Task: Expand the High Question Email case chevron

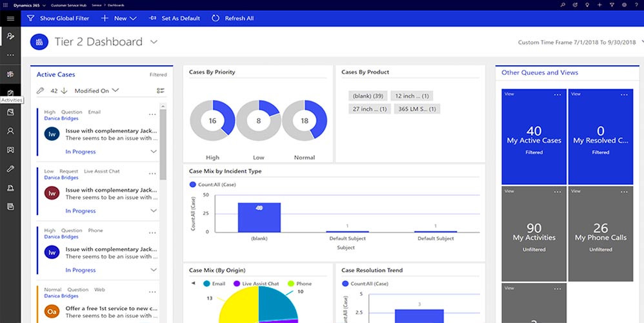Action: pos(154,152)
